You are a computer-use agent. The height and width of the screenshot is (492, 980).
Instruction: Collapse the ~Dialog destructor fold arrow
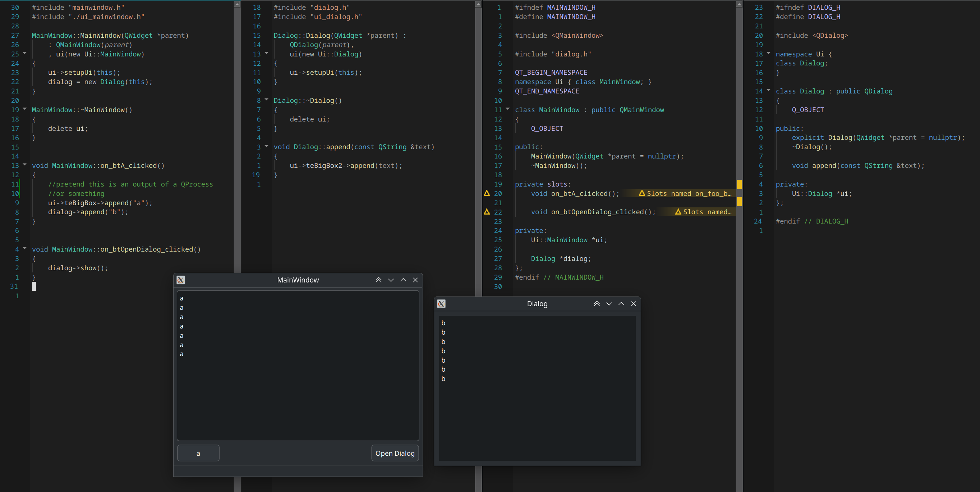point(266,100)
